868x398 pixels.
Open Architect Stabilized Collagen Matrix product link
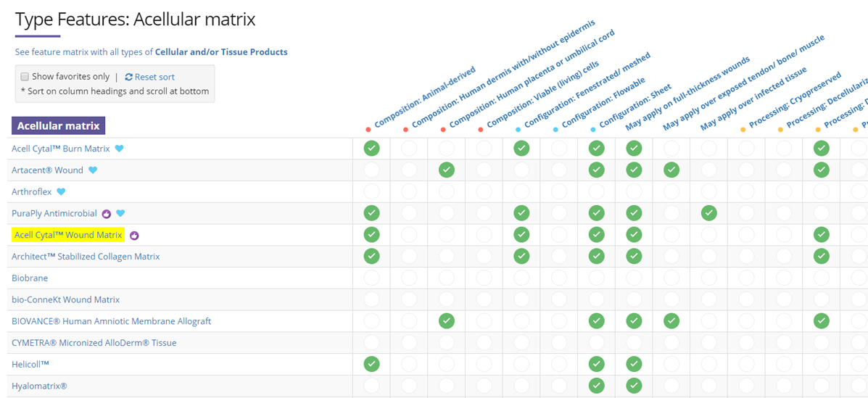coord(86,257)
